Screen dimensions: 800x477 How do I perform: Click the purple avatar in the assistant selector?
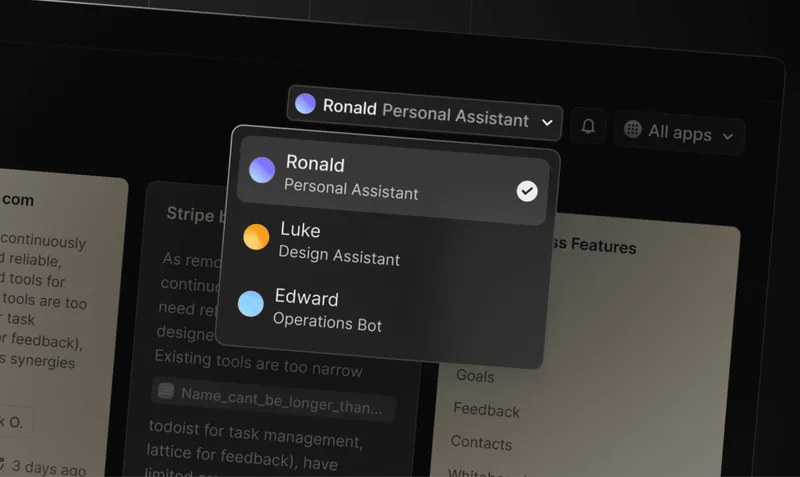[305, 104]
